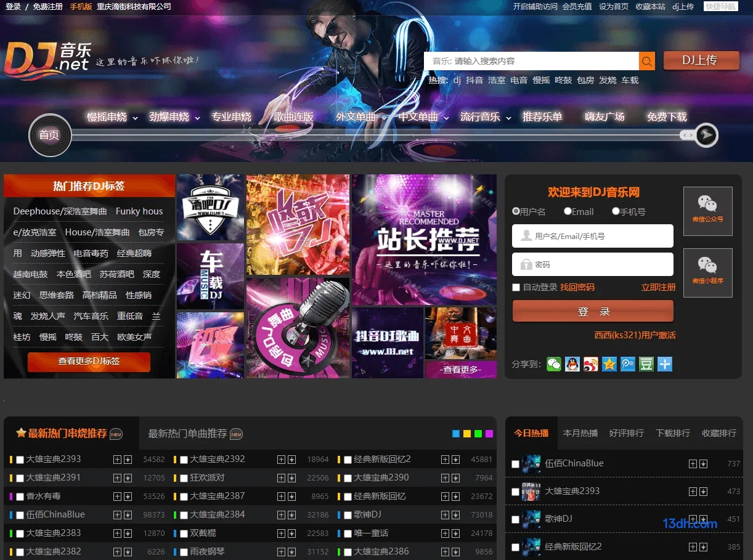753x560 pixels.
Task: Expand the 慢摇串烧 nav dropdown arrow
Action: 134,118
